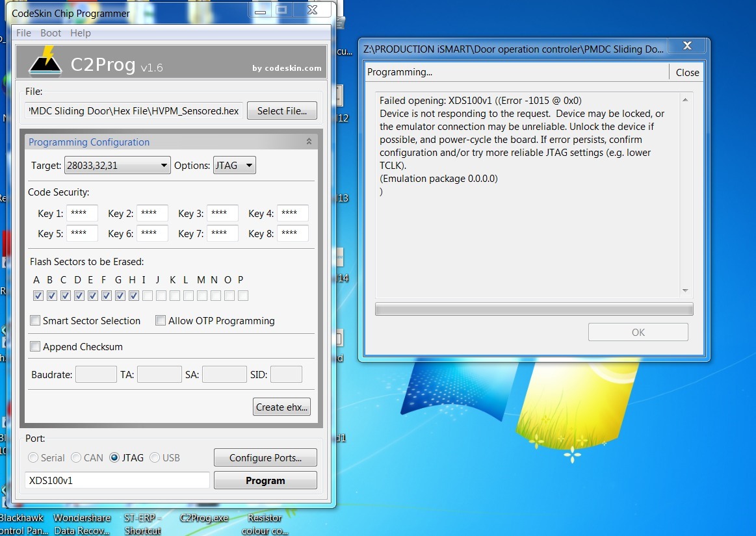Open the Boot menu
Screen dimensions: 756x536
(x=51, y=32)
